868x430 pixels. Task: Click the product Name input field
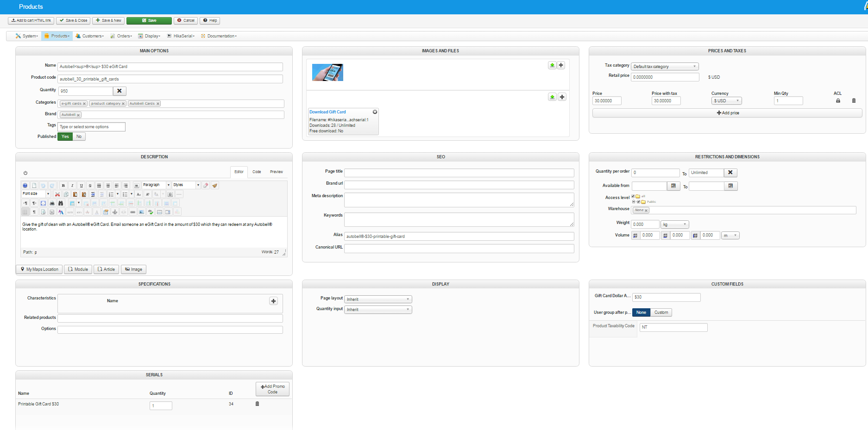click(170, 67)
